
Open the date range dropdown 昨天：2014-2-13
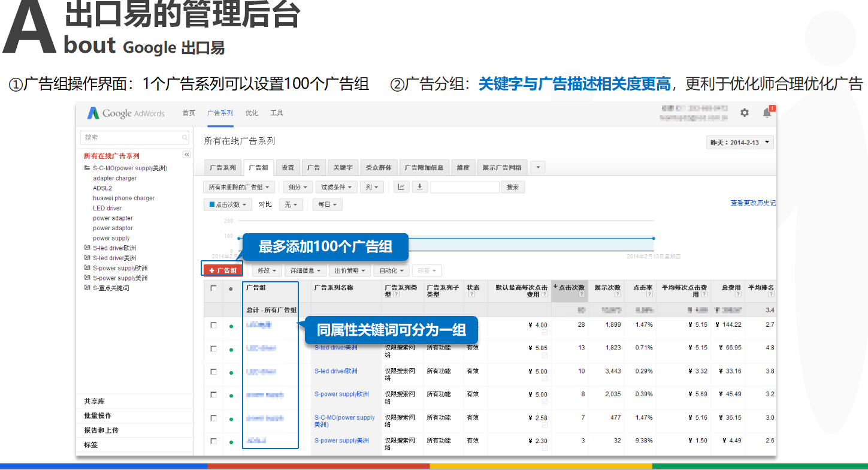[x=740, y=143]
